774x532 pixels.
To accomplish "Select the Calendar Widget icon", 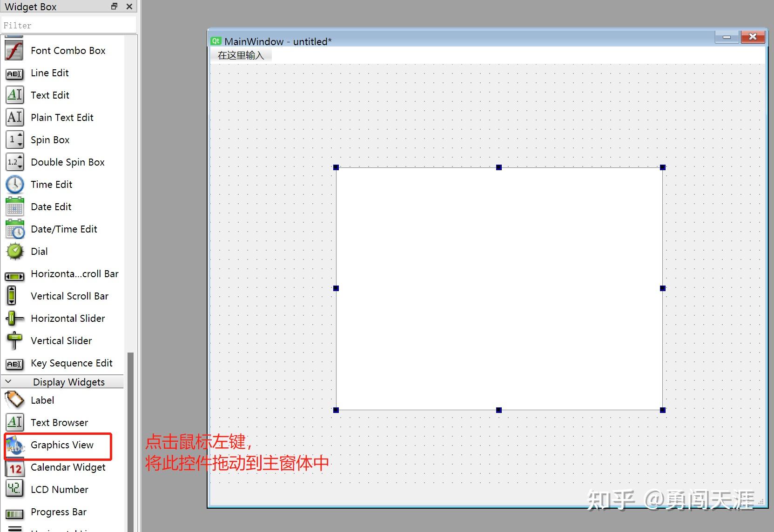I will click(x=14, y=467).
